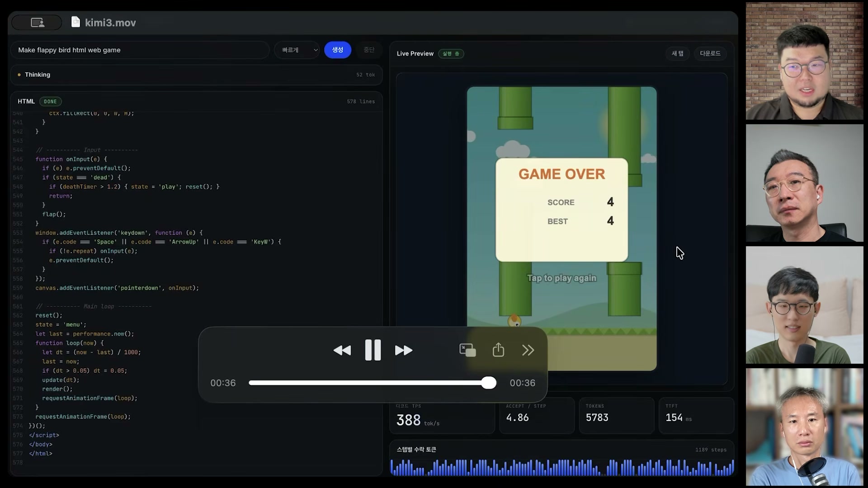This screenshot has height=488, width=868.
Task: Click the 다운로드 download button
Action: pyautogui.click(x=710, y=53)
